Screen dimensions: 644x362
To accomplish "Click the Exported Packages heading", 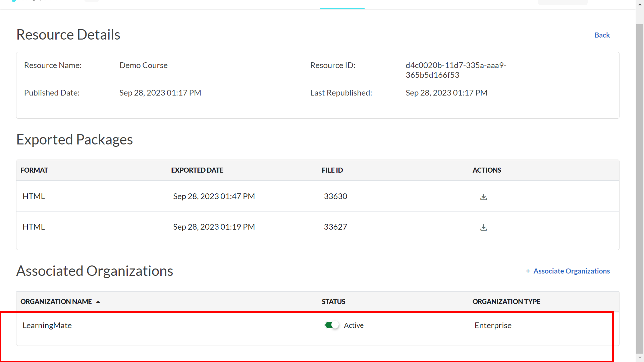I will pos(74,139).
